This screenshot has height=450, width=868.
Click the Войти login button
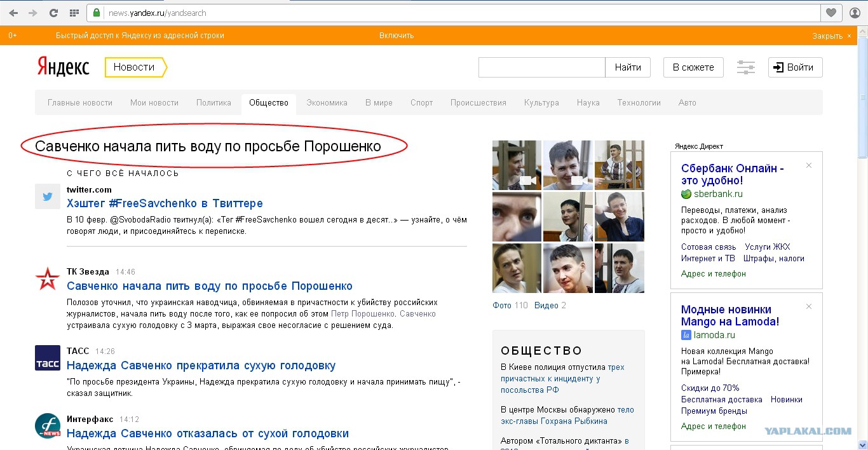pos(795,67)
